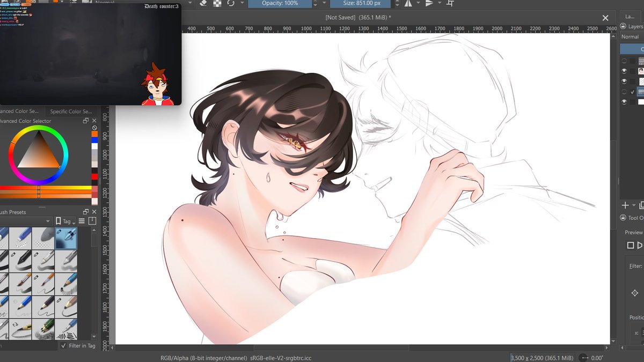The width and height of the screenshot is (644, 362).
Task: Select the highlighted airbrush pen preset
Action: (x=65, y=238)
